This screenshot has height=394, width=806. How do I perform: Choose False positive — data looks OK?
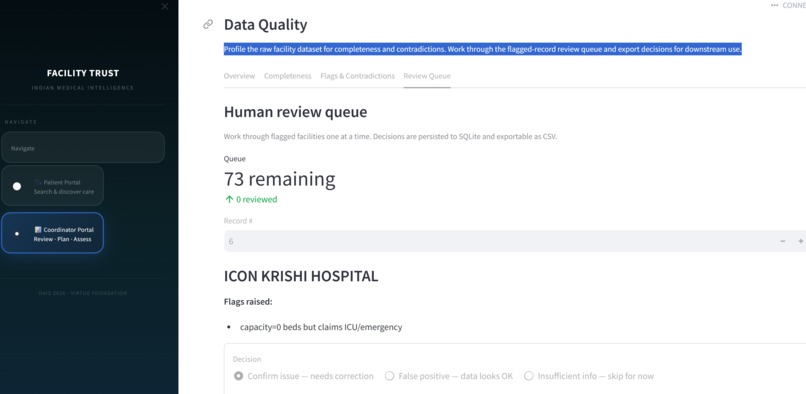click(x=449, y=376)
